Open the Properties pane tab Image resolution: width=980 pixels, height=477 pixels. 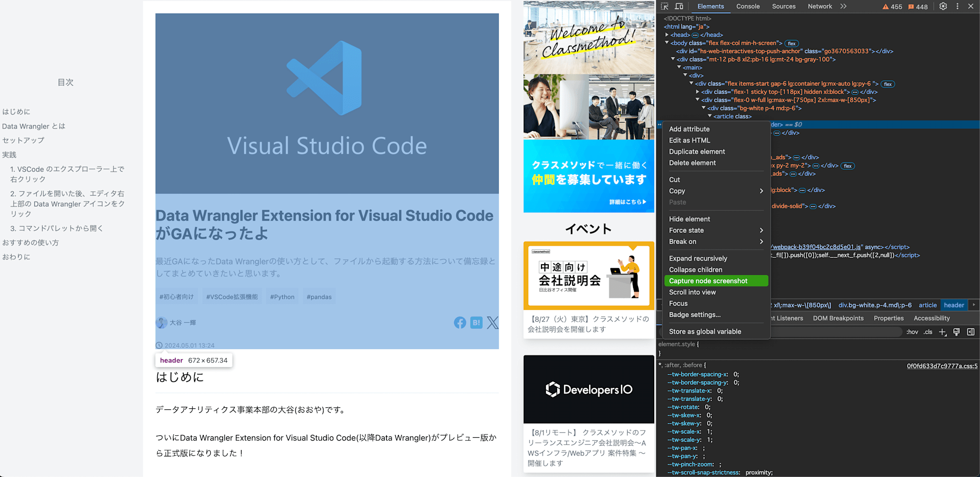(x=888, y=318)
